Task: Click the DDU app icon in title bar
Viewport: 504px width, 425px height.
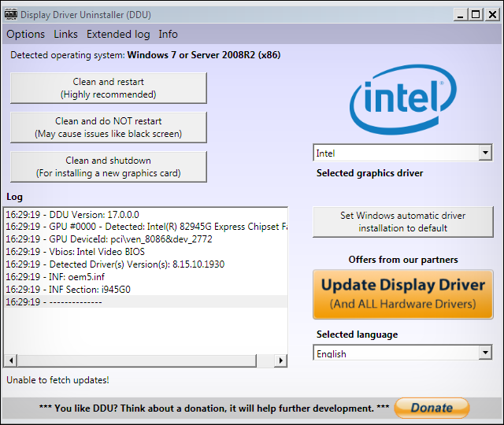Action: coord(11,14)
